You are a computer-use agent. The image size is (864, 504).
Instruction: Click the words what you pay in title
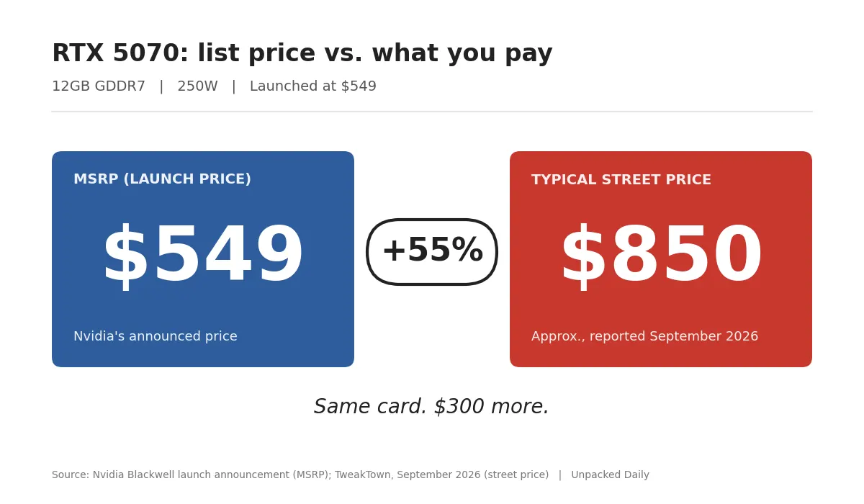click(x=462, y=54)
